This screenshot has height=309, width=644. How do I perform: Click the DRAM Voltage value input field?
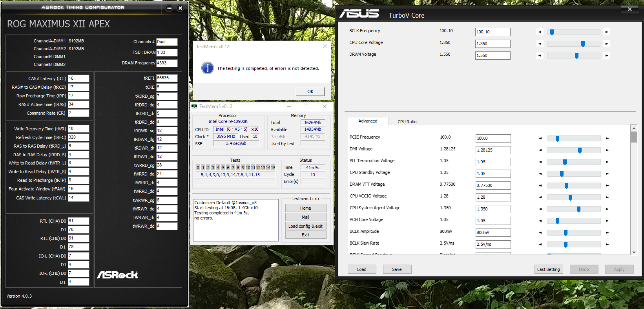(493, 56)
